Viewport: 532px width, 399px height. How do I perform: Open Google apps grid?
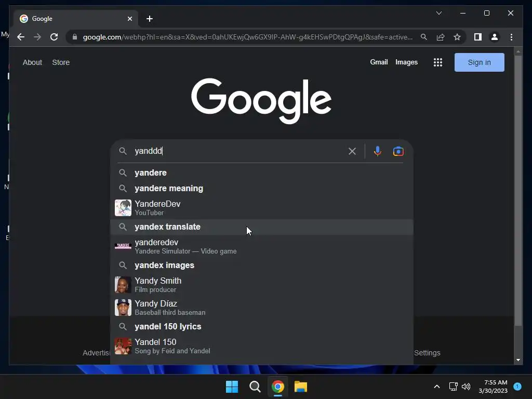(437, 62)
